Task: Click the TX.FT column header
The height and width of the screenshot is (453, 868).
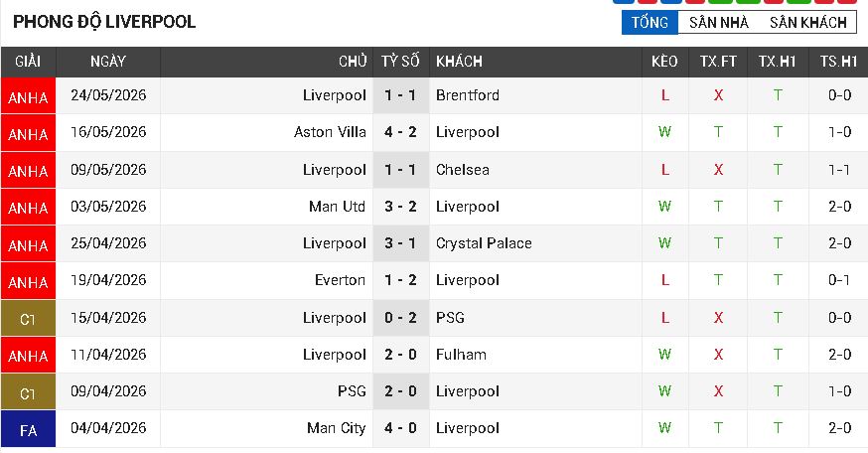Action: click(717, 62)
